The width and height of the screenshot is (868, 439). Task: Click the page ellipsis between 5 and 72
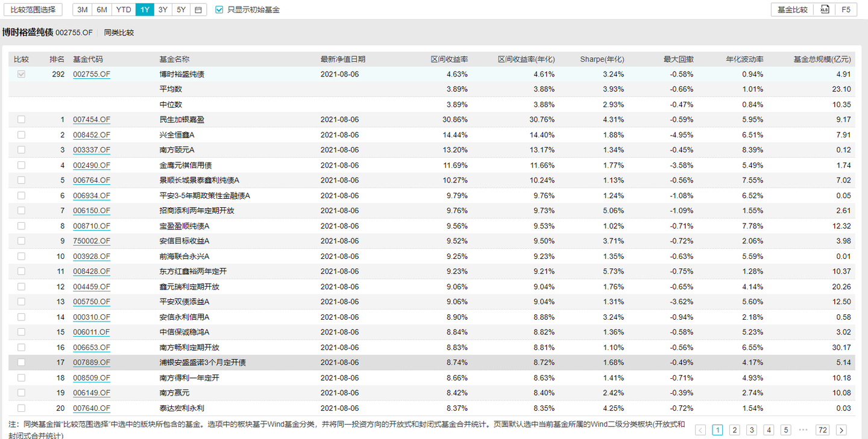(803, 430)
